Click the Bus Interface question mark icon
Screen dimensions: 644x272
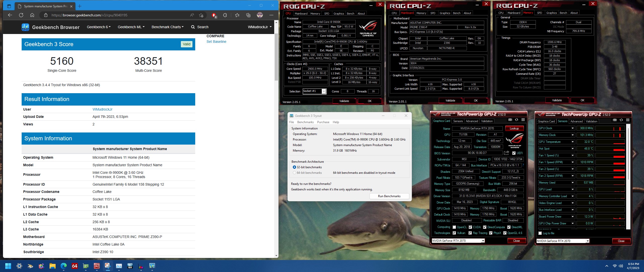[523, 165]
